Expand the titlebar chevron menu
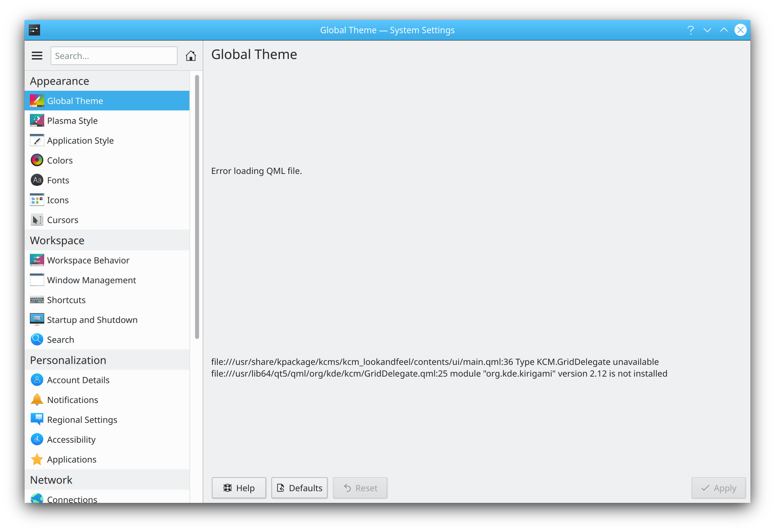 (707, 30)
